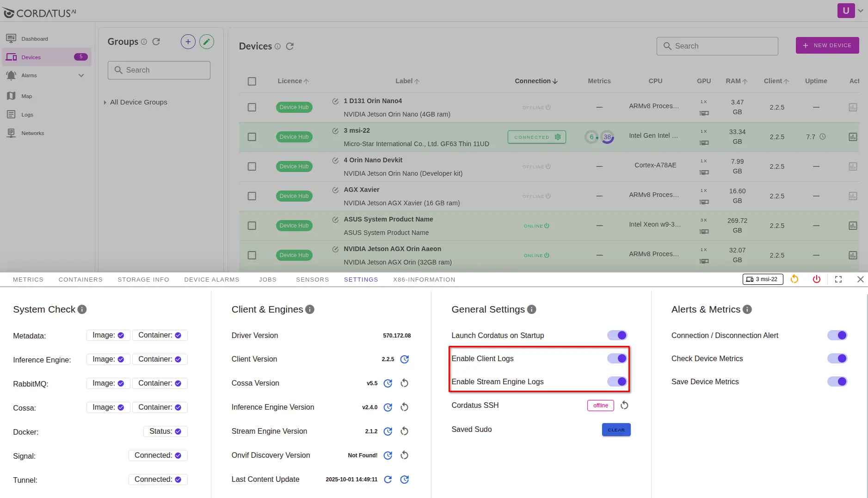Open metrics chart icon for msi-22 row
Viewport: 868px width, 498px height.
coord(853,137)
